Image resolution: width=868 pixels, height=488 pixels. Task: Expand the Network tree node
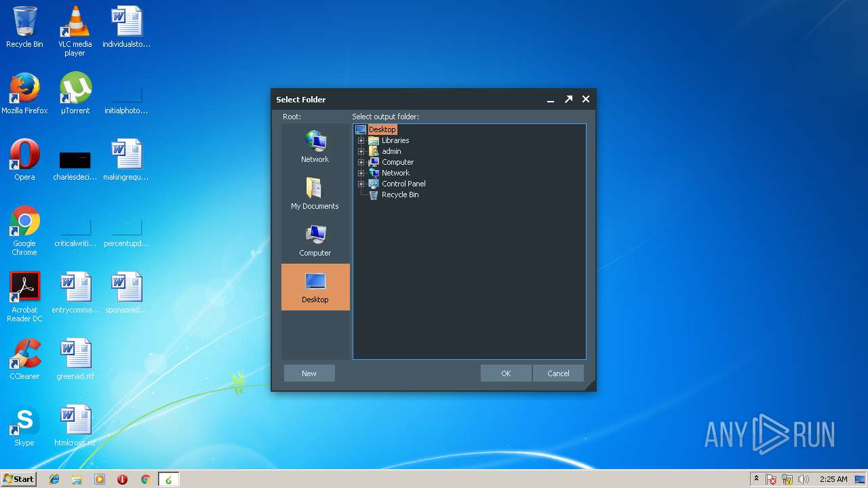(361, 173)
